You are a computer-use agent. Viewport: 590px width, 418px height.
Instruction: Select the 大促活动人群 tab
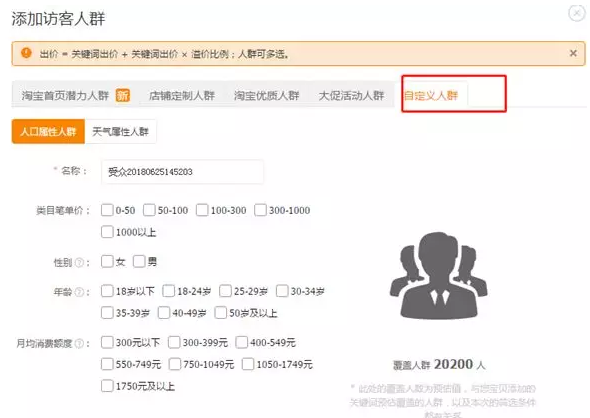point(351,96)
